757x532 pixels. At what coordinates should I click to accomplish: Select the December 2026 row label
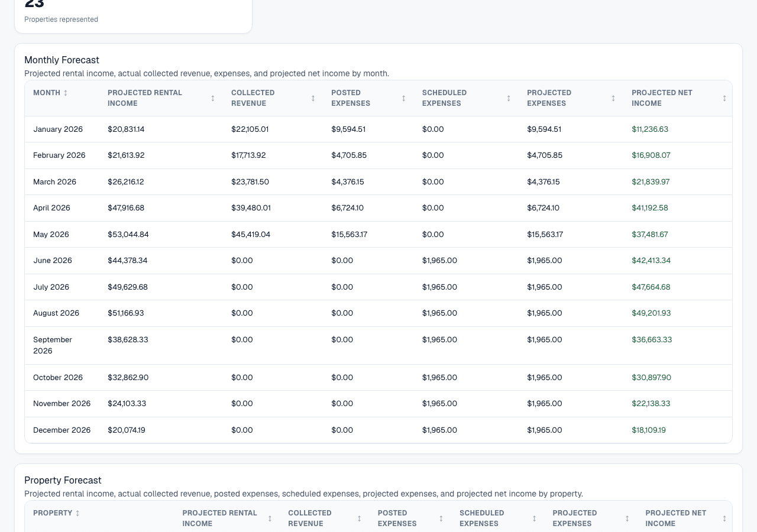[x=62, y=430]
